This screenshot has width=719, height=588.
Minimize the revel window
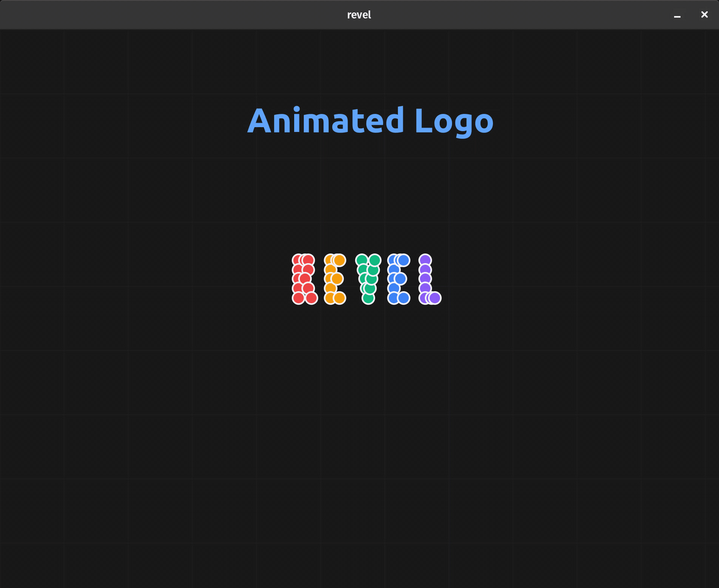(677, 16)
